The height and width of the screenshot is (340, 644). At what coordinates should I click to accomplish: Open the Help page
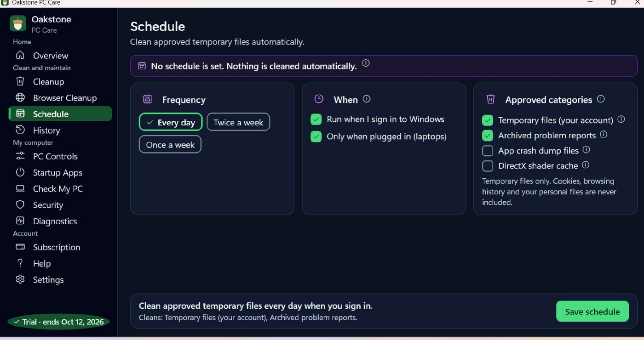click(60, 263)
